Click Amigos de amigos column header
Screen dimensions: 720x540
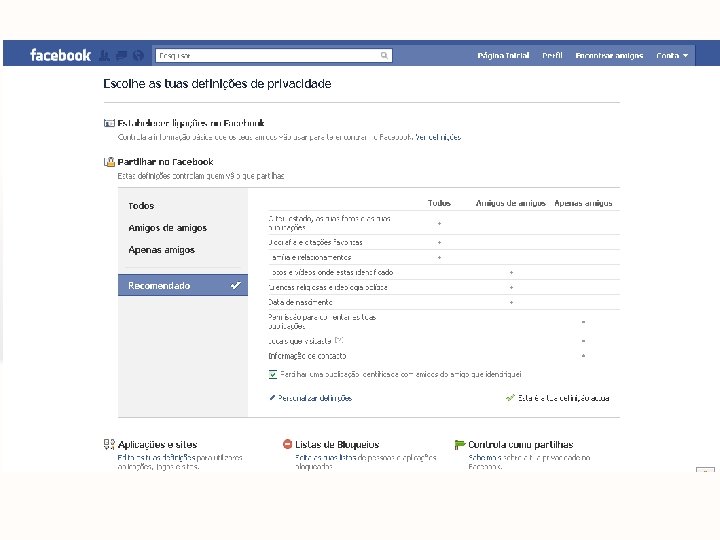[511, 203]
